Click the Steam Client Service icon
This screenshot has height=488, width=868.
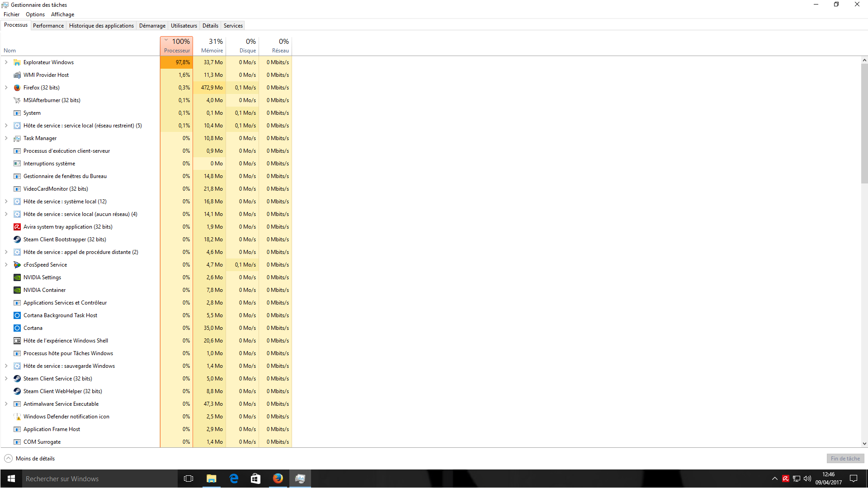click(x=17, y=379)
